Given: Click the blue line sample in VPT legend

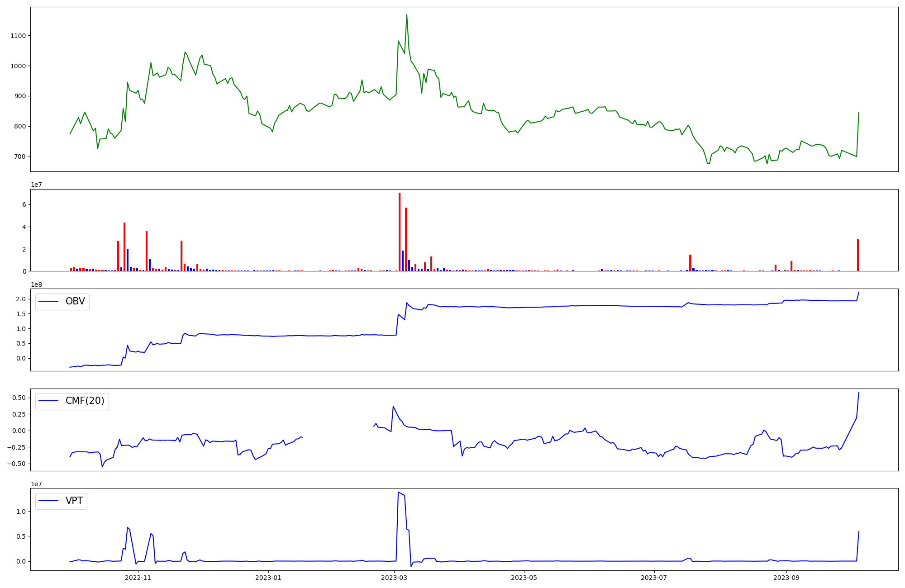Looking at the screenshot, I should [49, 501].
